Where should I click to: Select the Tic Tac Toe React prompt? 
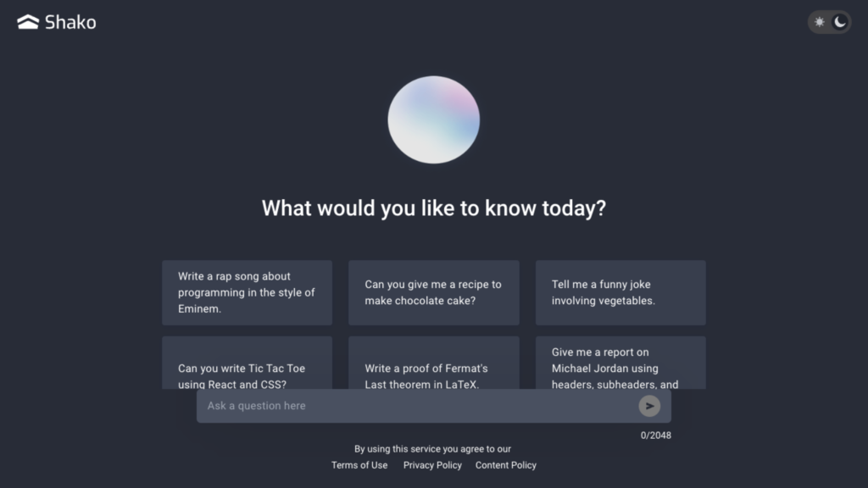pos(247,363)
